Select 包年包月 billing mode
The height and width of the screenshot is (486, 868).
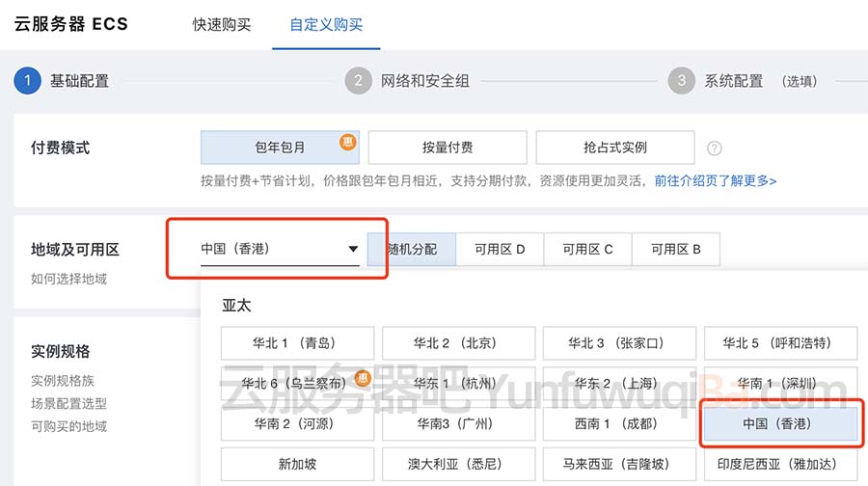pyautogui.click(x=280, y=148)
